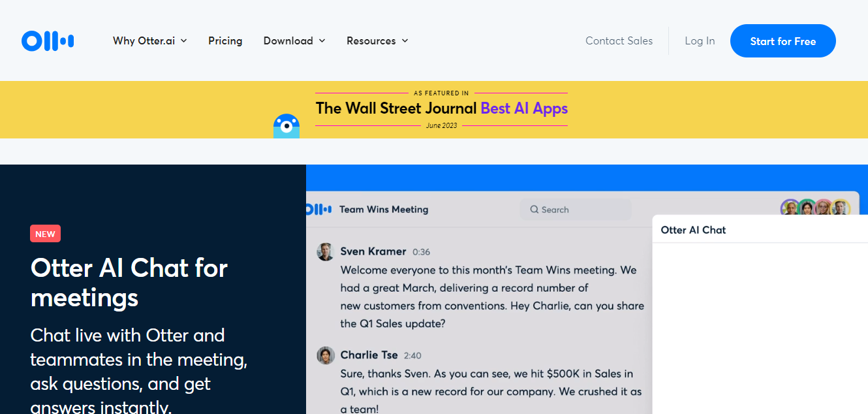
Task: Expand the Download dropdown menu
Action: [294, 40]
